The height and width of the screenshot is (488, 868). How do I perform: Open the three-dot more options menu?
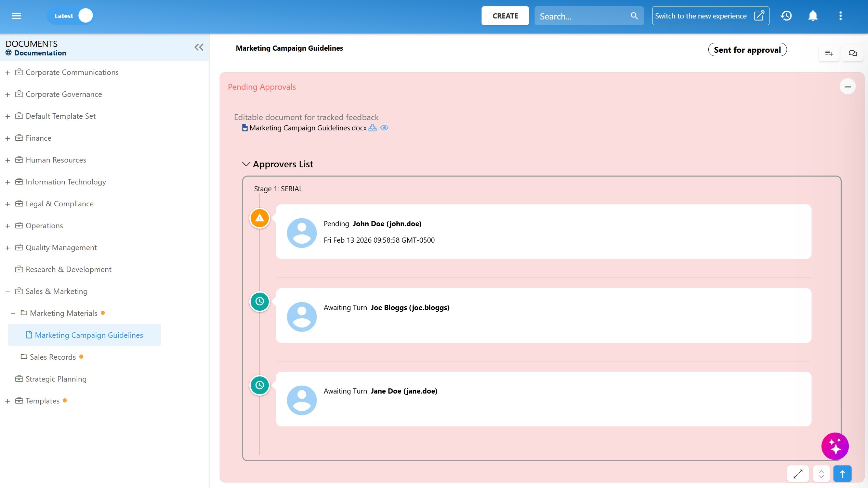840,16
